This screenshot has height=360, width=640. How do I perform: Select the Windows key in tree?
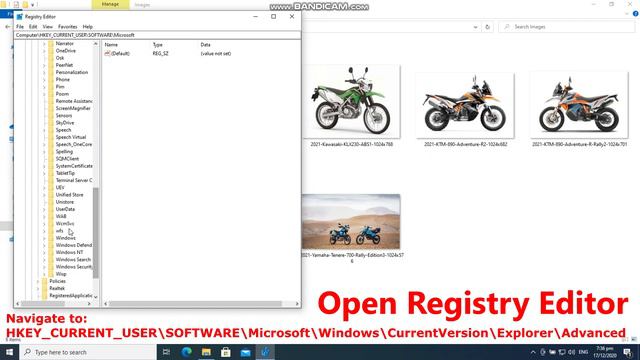coord(66,238)
